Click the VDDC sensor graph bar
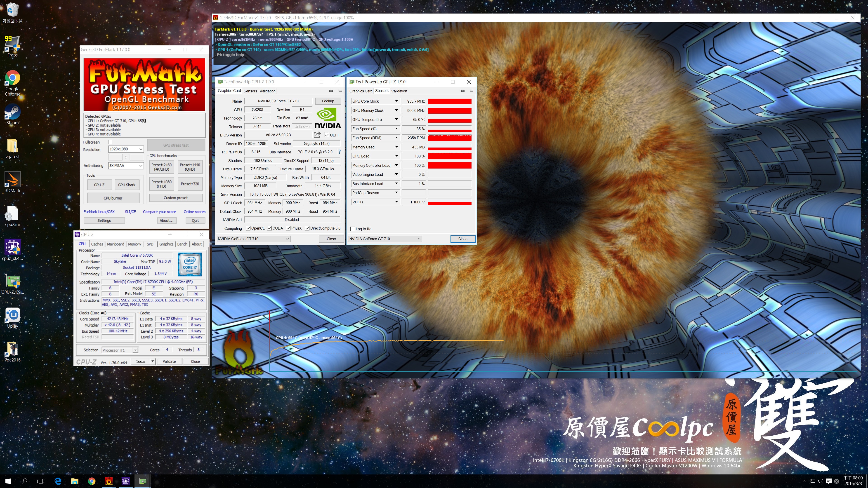The width and height of the screenshot is (868, 488). pyautogui.click(x=450, y=202)
